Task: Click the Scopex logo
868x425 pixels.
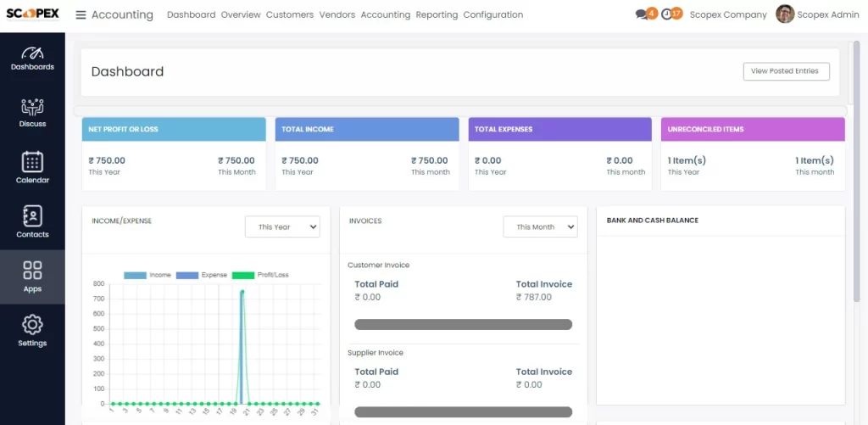Action: click(33, 14)
